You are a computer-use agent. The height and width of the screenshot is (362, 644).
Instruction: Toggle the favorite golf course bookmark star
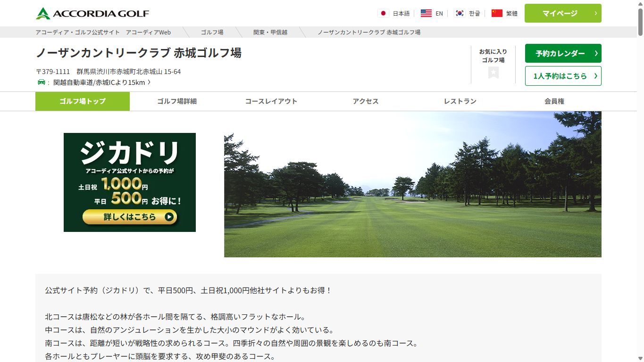493,73
